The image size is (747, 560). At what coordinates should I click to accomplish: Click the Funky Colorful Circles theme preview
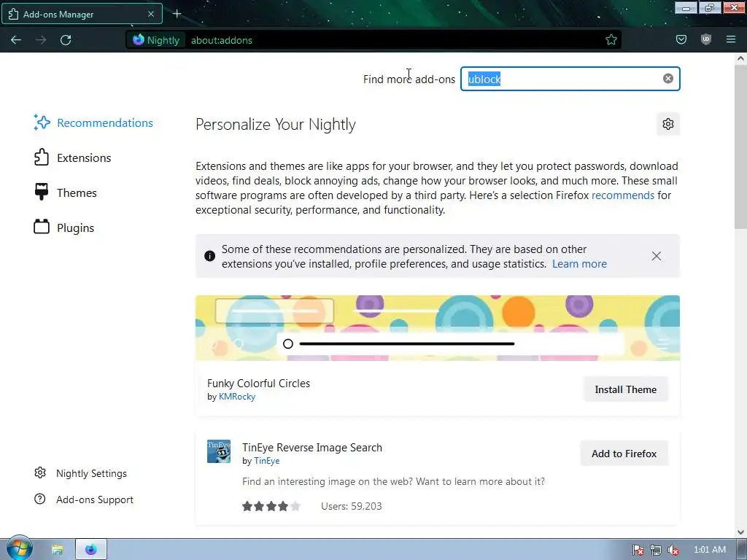click(438, 328)
